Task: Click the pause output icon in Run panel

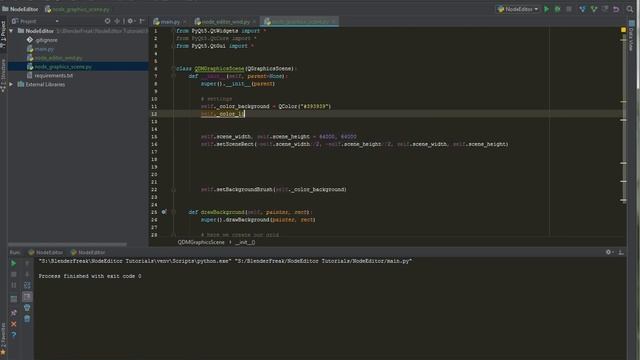Action: click(13, 285)
